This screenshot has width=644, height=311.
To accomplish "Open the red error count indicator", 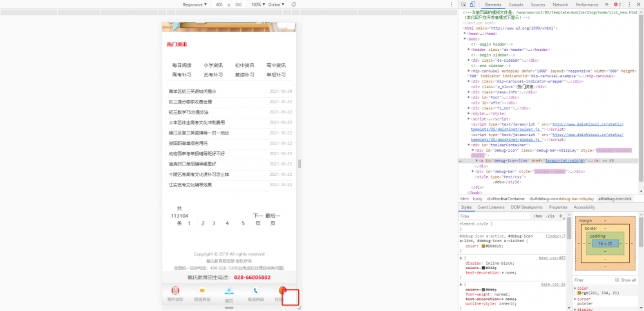I will click(618, 5).
